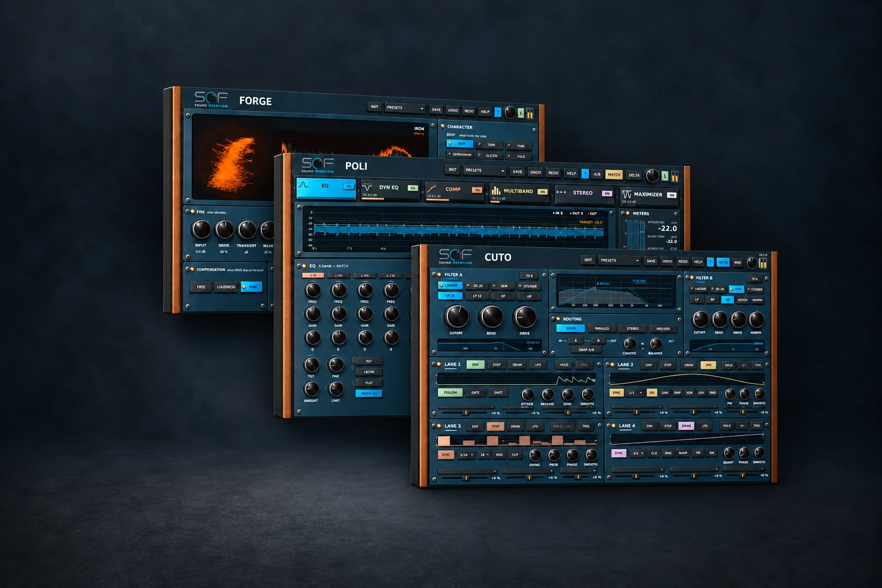Click the ATTACK knob in Lane 1
The width and height of the screenshot is (882, 588).
pos(528,394)
